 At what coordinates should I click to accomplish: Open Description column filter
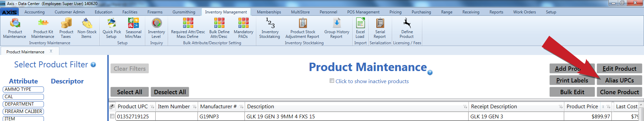click(x=465, y=107)
